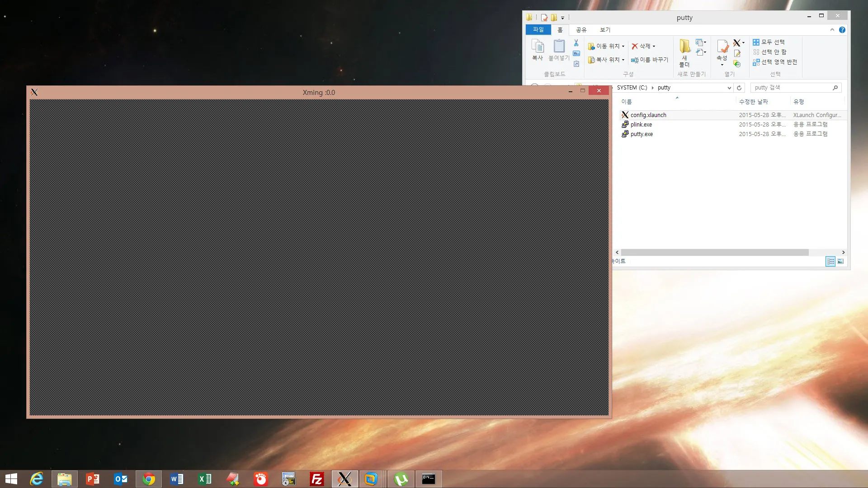Screen dimensions: 868x488
Task: Open config.xlaunch XLaunch configuration file
Action: tap(648, 115)
